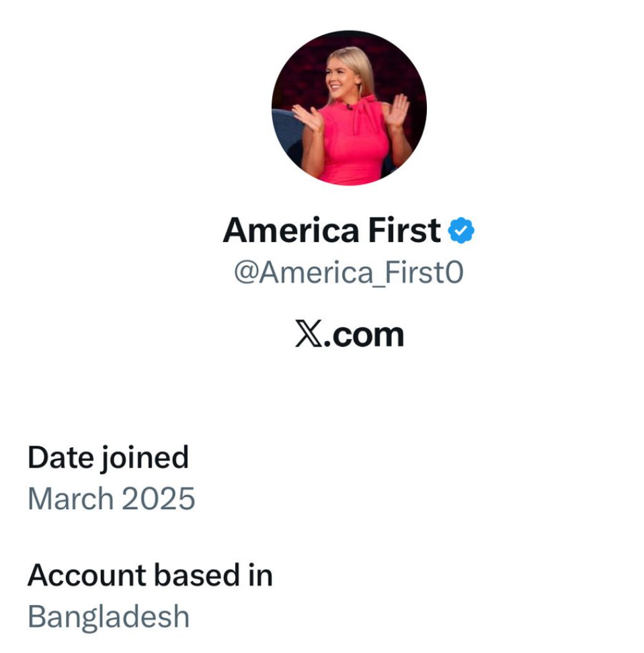Click the word "Date" in joined label
This screenshot has width=644, height=653.
tap(60, 457)
